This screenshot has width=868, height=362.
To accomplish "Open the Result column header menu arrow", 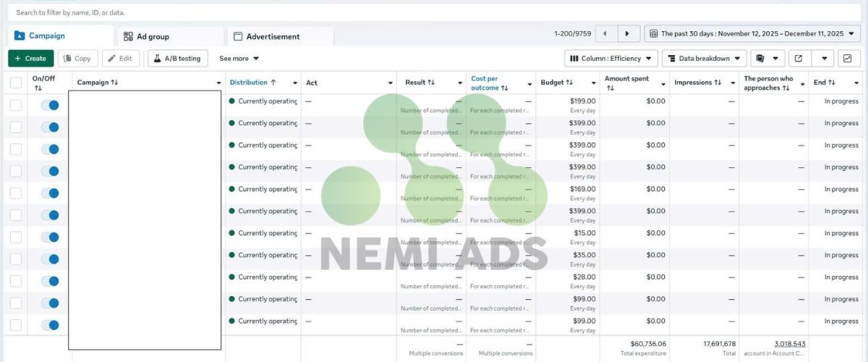I will tap(459, 83).
